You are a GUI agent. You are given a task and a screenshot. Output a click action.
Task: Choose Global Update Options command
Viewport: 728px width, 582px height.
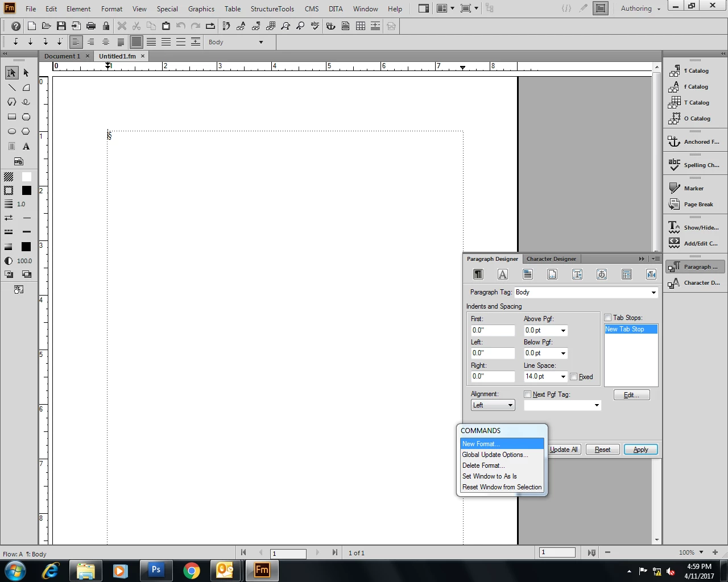pyautogui.click(x=502, y=455)
